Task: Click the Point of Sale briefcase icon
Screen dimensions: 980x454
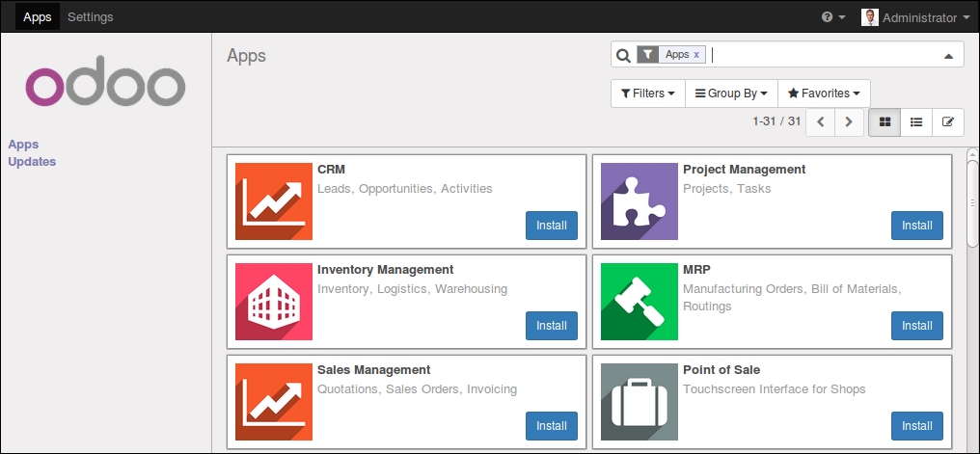Action: tap(640, 402)
